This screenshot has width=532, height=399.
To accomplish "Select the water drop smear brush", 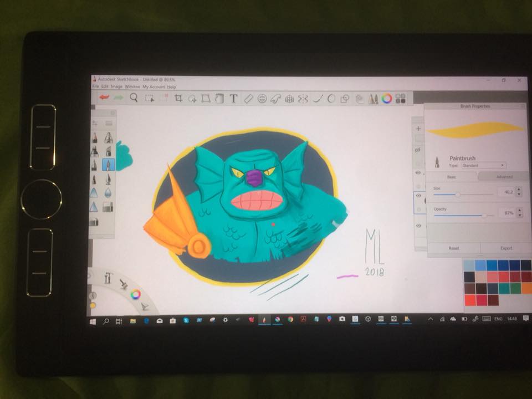I will [x=108, y=193].
